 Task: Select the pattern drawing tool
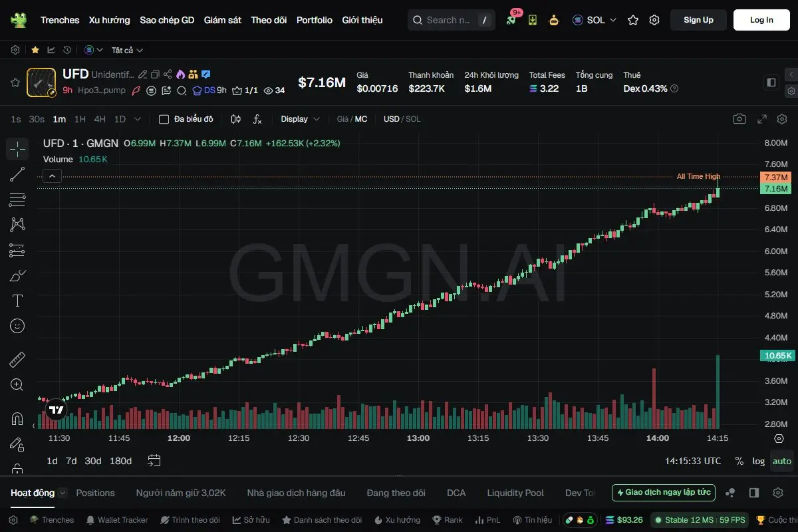point(17,225)
